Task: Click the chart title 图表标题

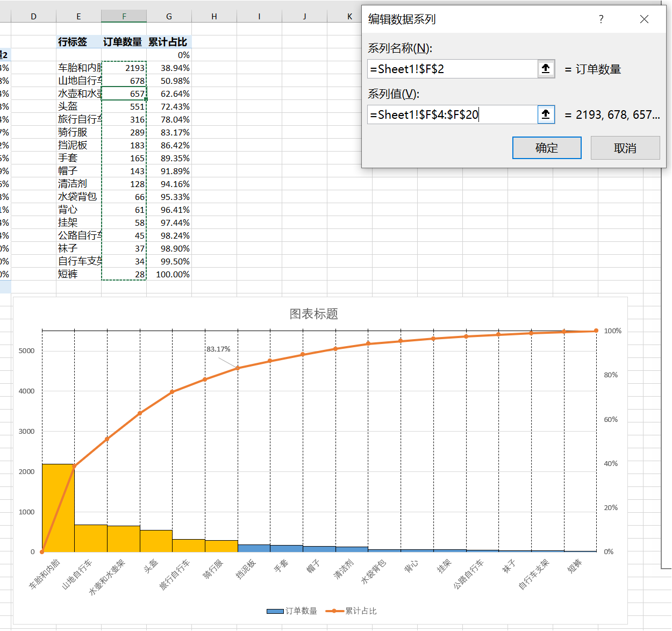Action: [314, 314]
